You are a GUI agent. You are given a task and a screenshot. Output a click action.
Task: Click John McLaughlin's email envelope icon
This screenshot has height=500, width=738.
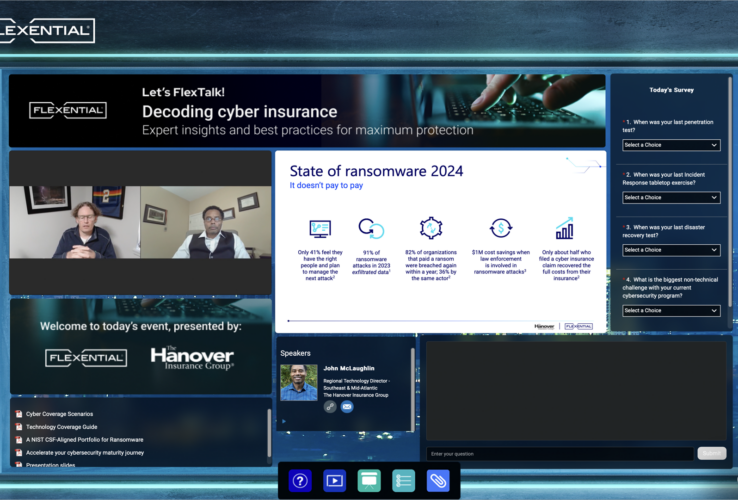click(x=347, y=407)
